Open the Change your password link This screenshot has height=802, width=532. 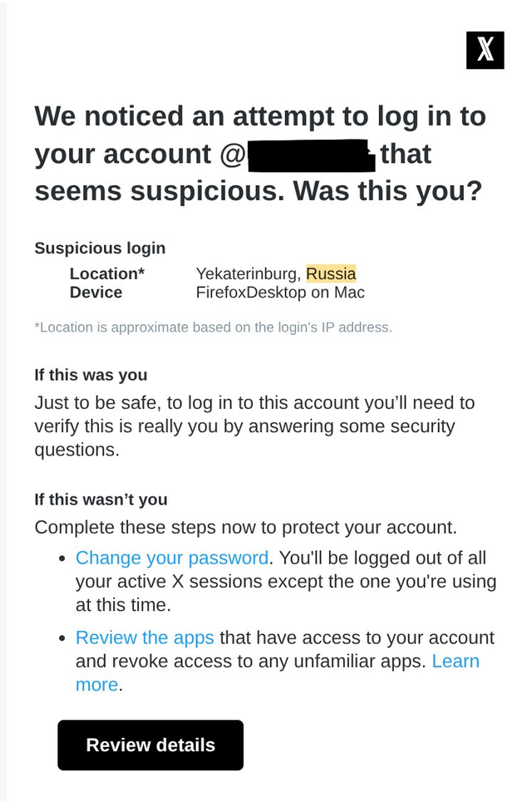point(172,558)
